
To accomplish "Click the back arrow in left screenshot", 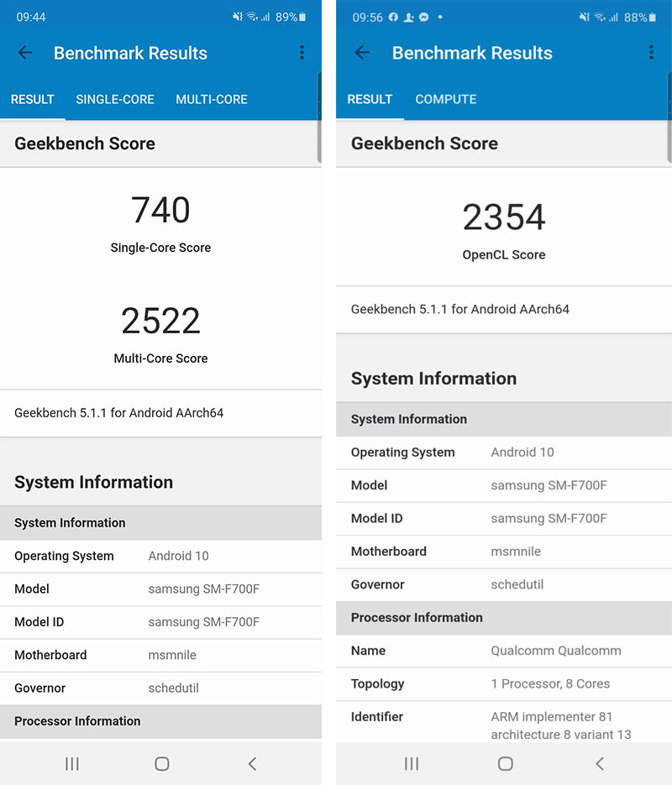I will (25, 53).
